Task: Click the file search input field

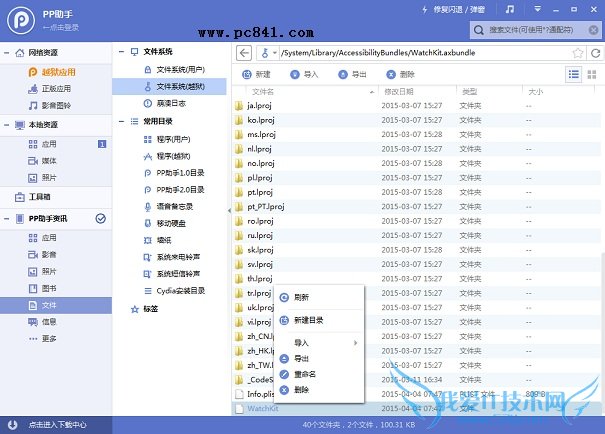Action: 535,30
